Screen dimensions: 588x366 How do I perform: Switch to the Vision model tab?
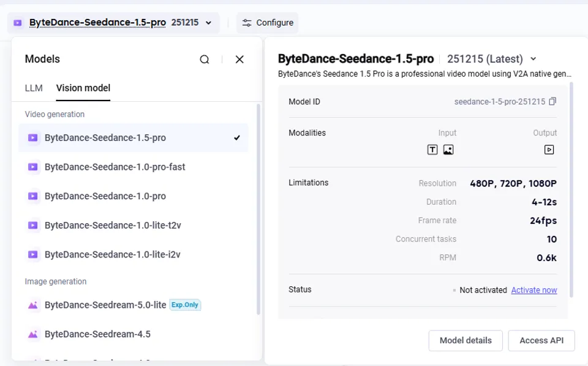(83, 88)
